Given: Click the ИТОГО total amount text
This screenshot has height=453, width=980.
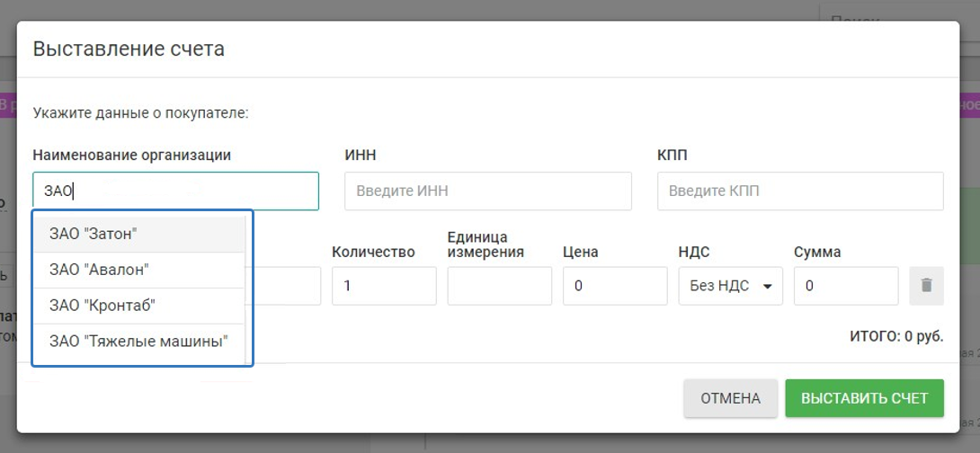Looking at the screenshot, I should click(895, 336).
